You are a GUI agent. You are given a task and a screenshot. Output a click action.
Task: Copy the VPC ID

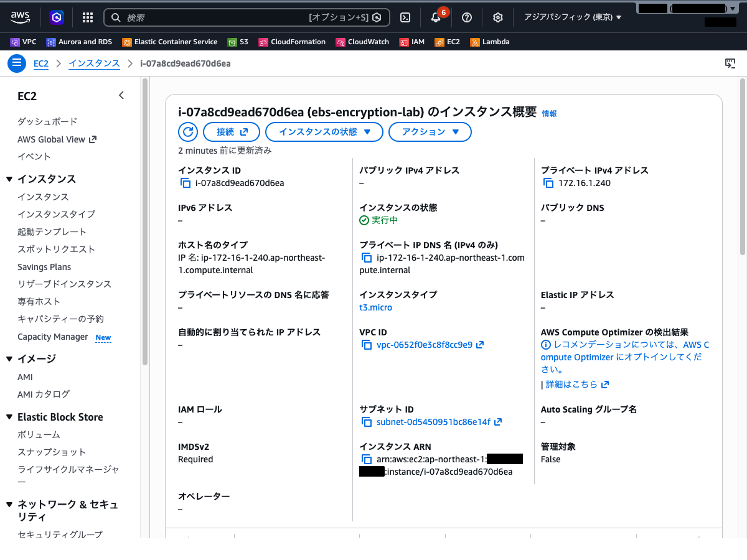coord(367,345)
